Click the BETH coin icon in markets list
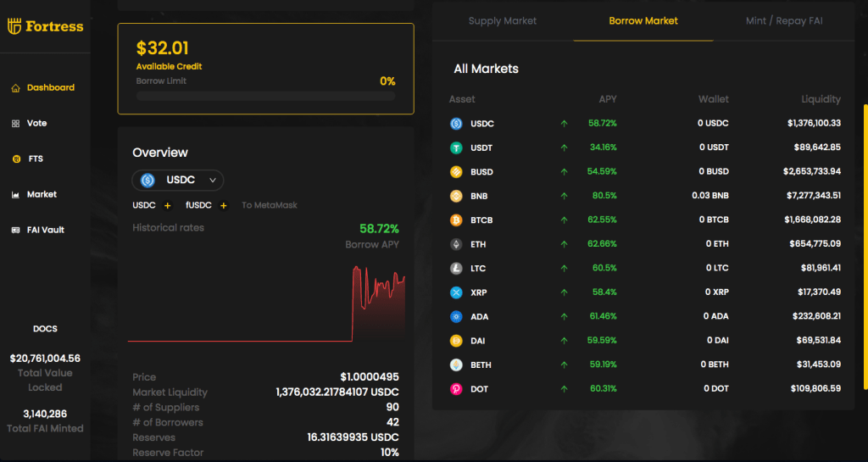Image resolution: width=868 pixels, height=462 pixels. (x=456, y=365)
